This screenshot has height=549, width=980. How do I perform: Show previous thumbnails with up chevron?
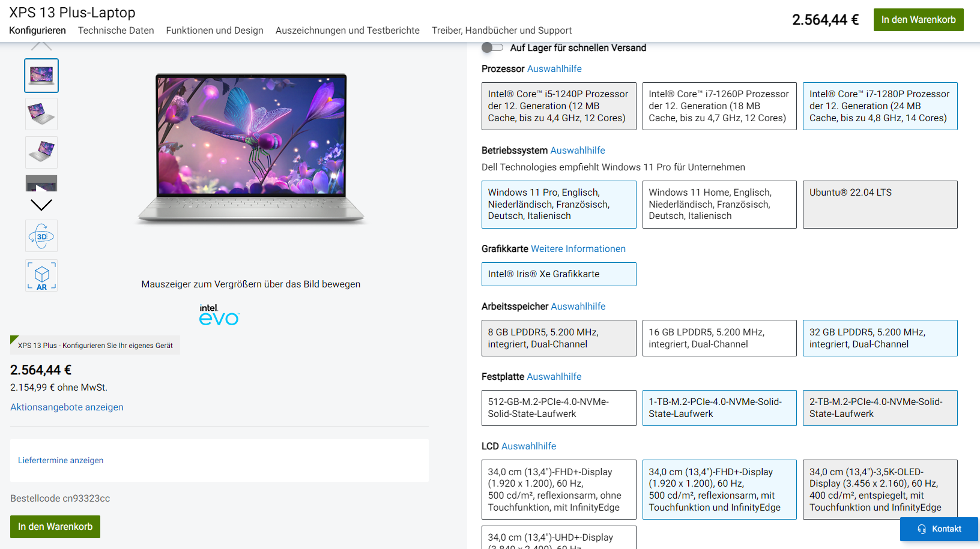click(41, 46)
